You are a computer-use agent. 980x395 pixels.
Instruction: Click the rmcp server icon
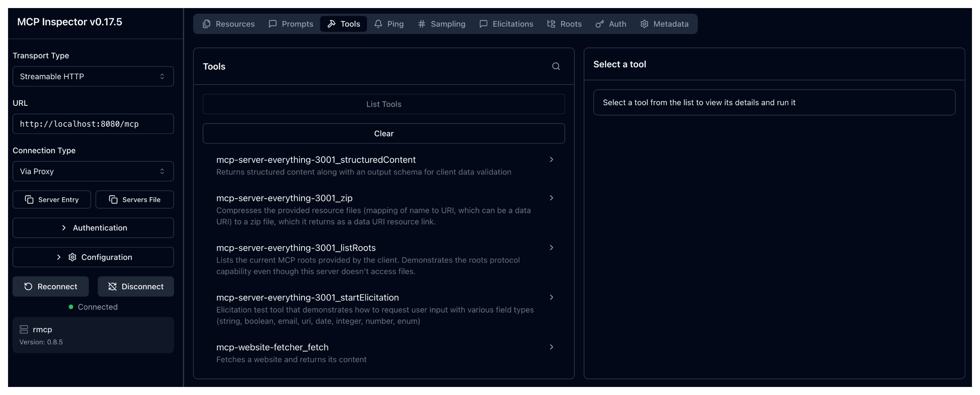pyautogui.click(x=24, y=329)
